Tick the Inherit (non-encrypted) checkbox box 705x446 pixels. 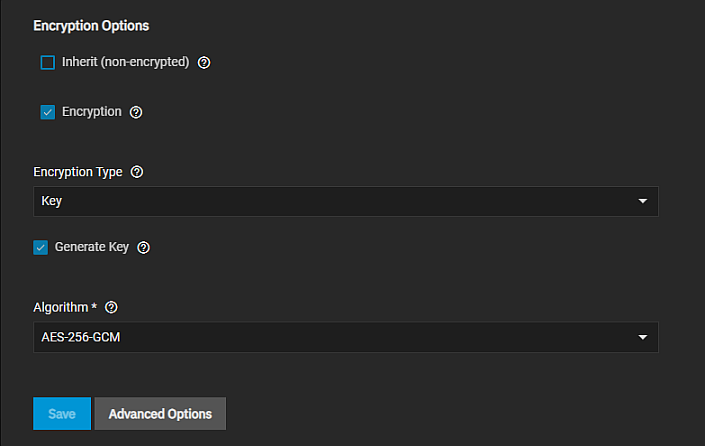tap(48, 63)
